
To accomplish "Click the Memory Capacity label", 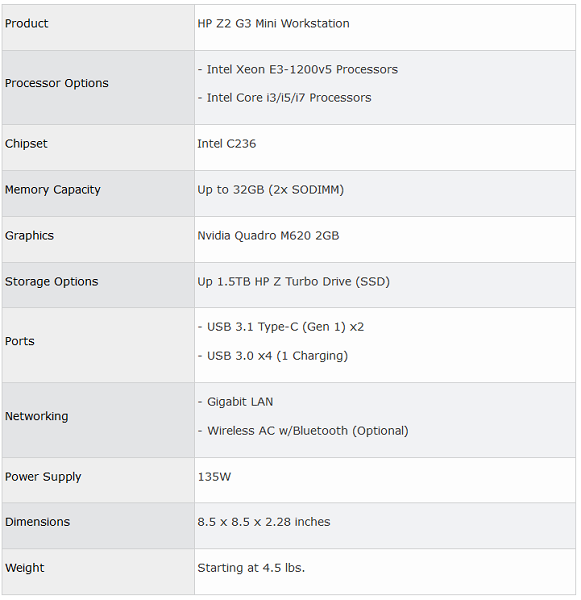I will coord(53,190).
